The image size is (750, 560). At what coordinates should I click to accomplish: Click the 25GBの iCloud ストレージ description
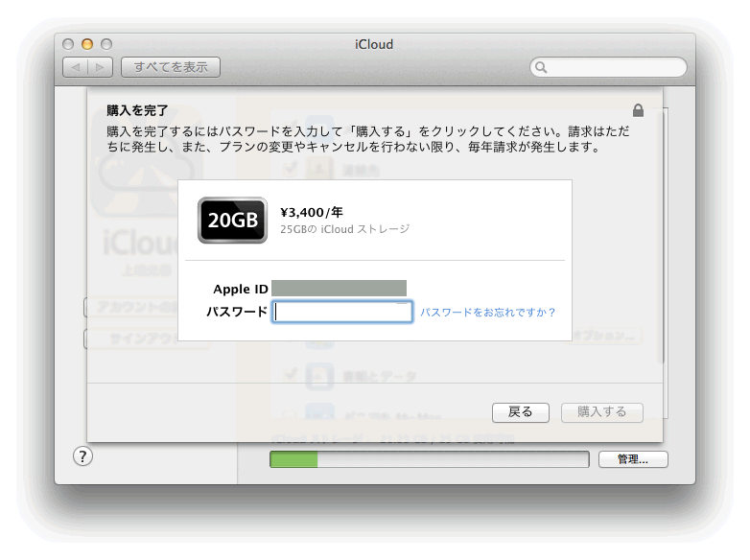345,229
